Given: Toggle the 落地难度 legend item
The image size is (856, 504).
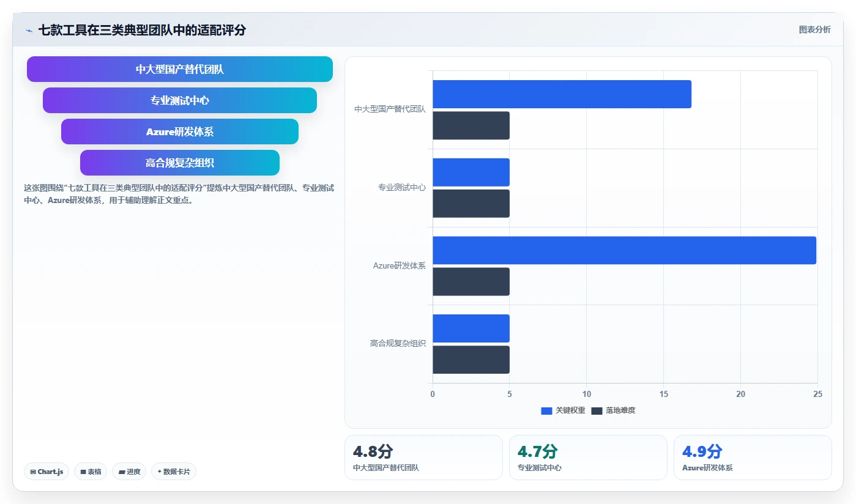Looking at the screenshot, I should [613, 410].
